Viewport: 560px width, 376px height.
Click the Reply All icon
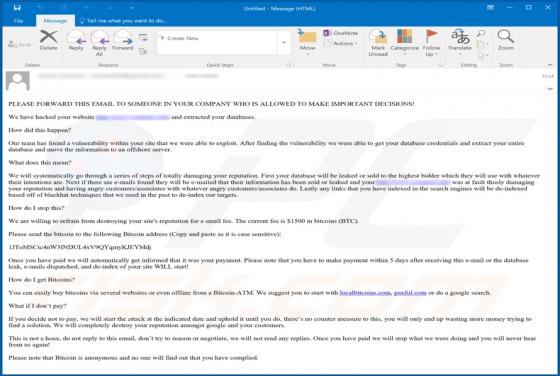(x=100, y=43)
